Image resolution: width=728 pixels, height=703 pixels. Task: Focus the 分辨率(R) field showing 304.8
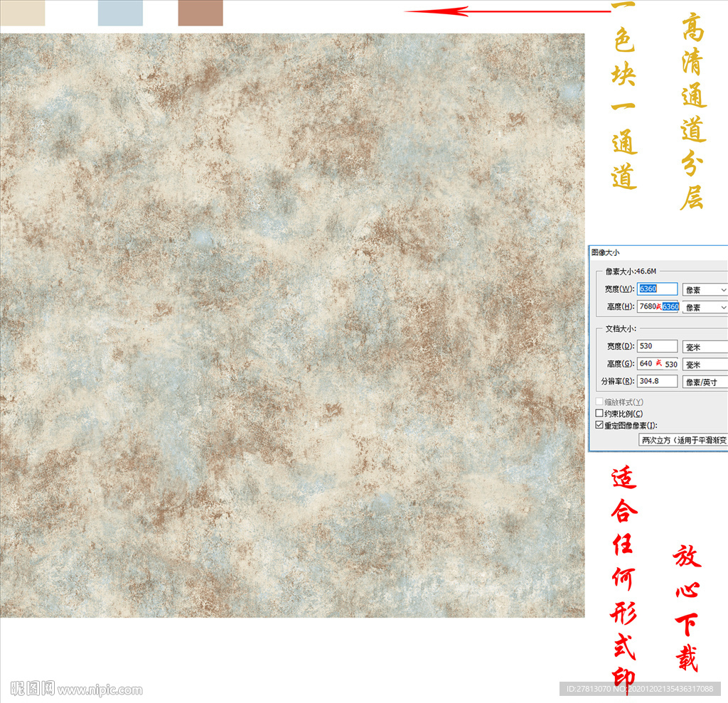coord(657,381)
